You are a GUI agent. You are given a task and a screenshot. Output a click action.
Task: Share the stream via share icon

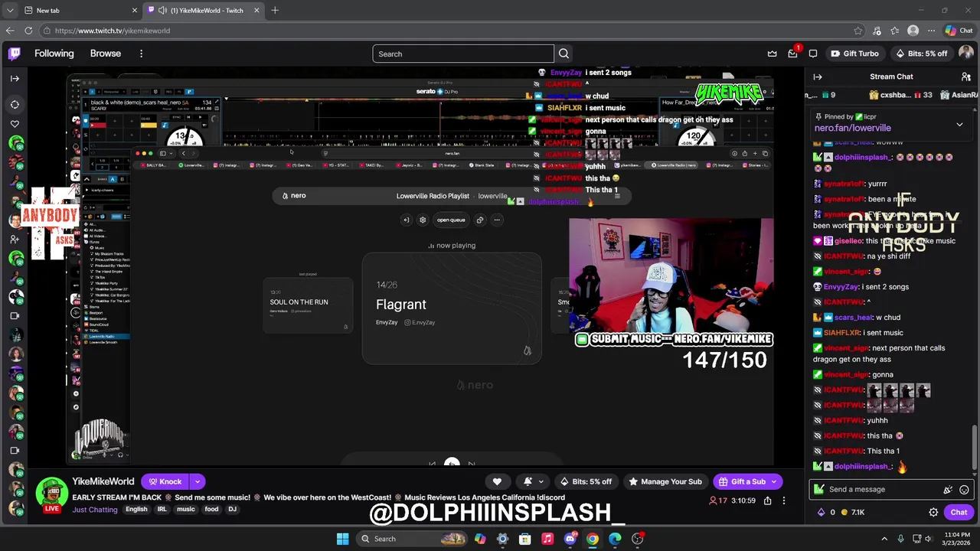click(767, 500)
